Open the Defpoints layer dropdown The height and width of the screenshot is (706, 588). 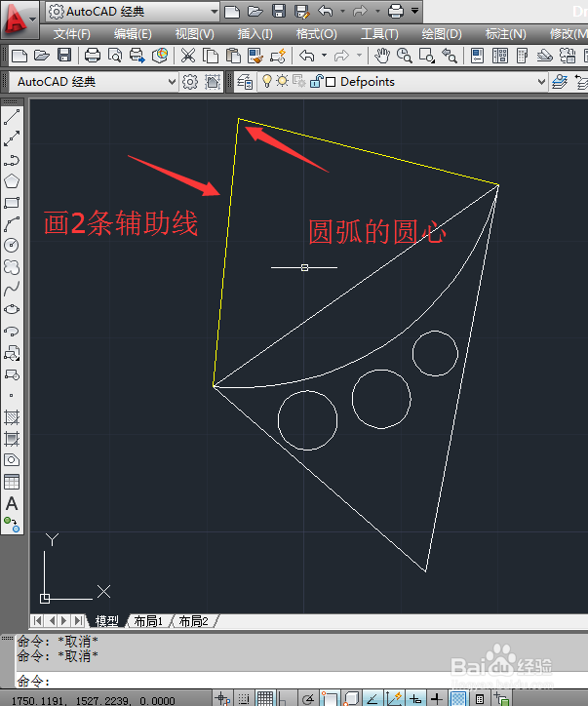(541, 82)
